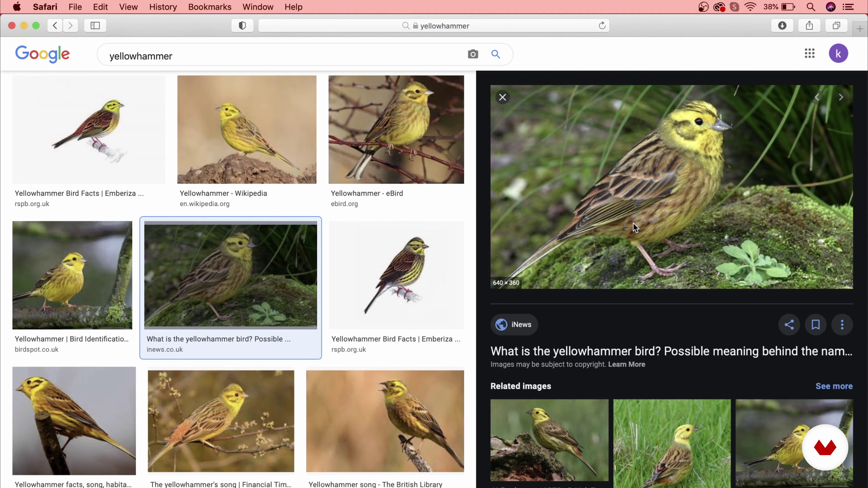
Task: Visit the iNews source button
Action: coord(514,324)
